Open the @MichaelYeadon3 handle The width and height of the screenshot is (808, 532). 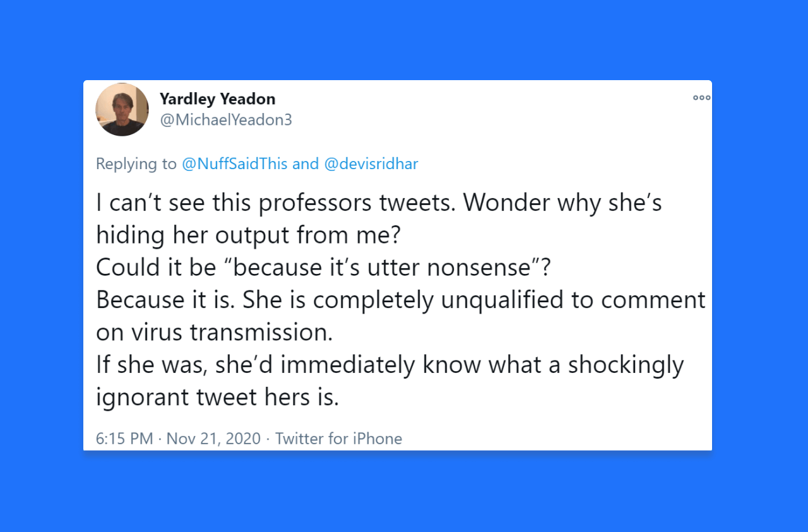pyautogui.click(x=225, y=120)
